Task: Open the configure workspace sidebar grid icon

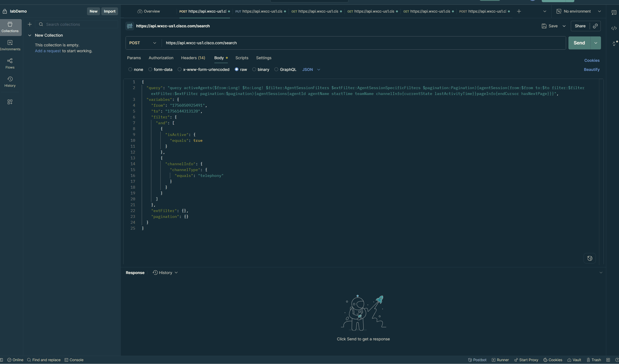Action: click(x=10, y=102)
